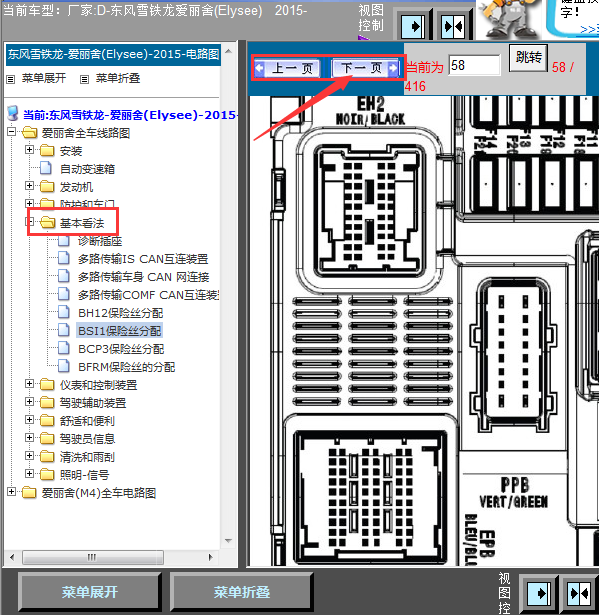Click 菜单展开 list icon in sidebar header
Screen dimensions: 599x615
(x=11, y=79)
